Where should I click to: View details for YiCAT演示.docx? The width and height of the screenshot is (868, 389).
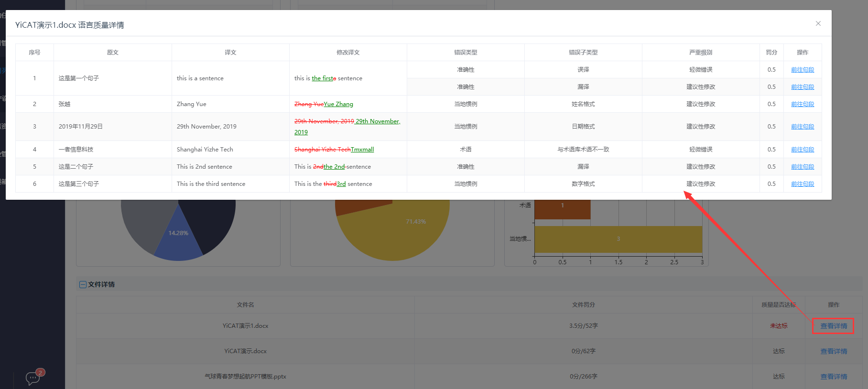coord(833,351)
